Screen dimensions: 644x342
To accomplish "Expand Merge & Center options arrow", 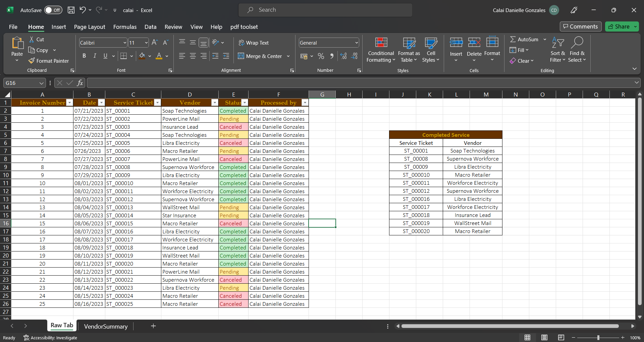I will tap(288, 56).
